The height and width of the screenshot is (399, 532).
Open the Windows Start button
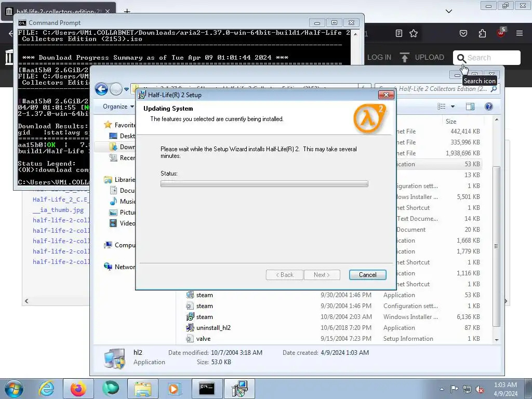click(14, 389)
